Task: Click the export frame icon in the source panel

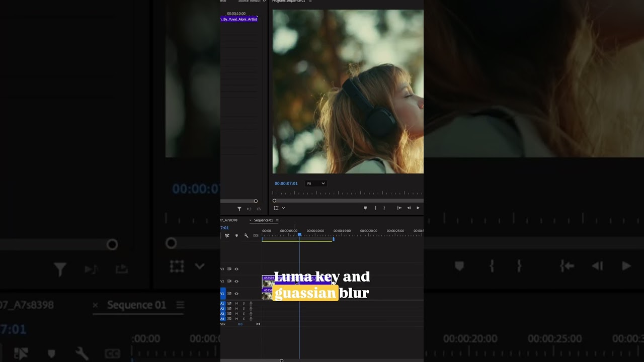Action: point(259,209)
